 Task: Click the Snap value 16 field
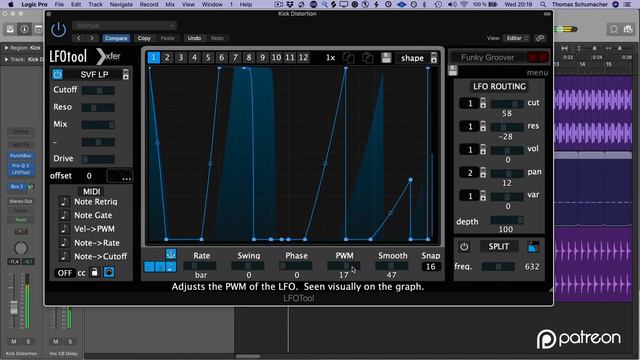click(431, 267)
